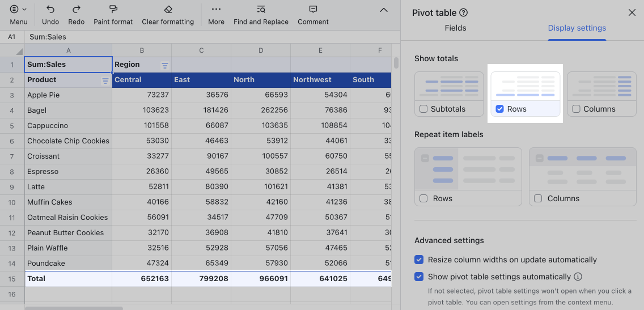Close the Pivot table panel
644x310 pixels.
tap(632, 12)
